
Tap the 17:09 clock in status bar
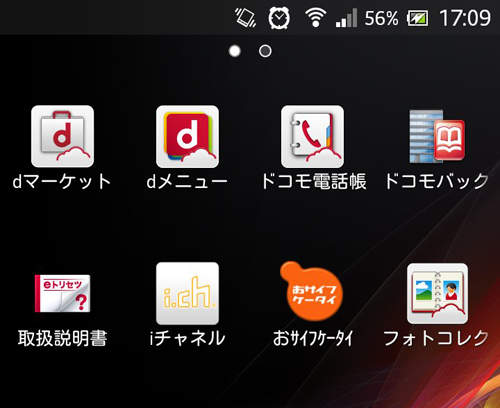click(x=465, y=18)
